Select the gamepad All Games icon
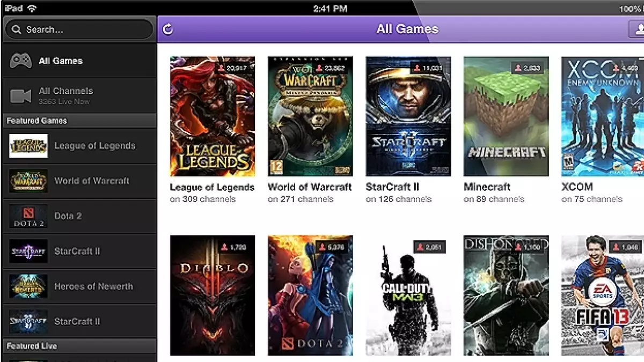This screenshot has width=644, height=362. tap(21, 61)
